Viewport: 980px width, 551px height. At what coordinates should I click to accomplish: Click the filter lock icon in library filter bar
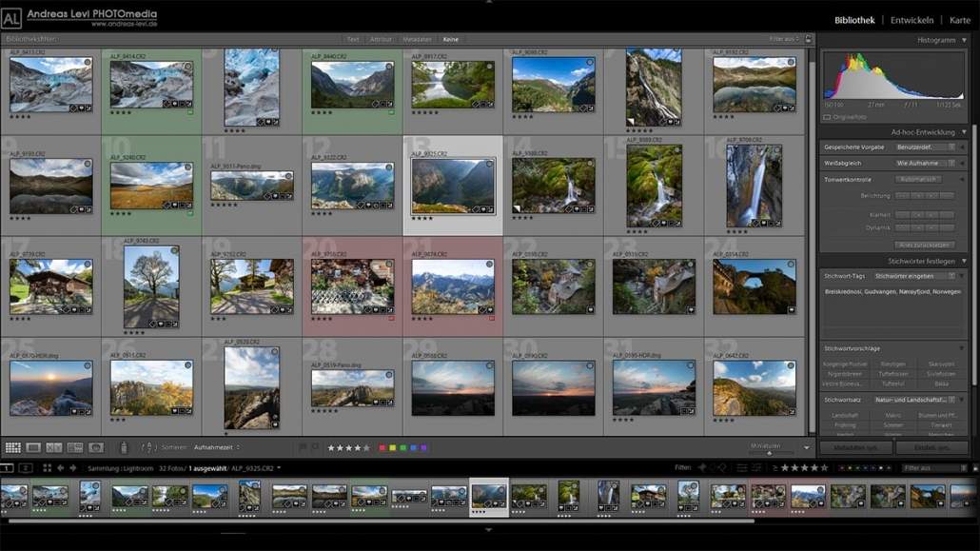808,39
